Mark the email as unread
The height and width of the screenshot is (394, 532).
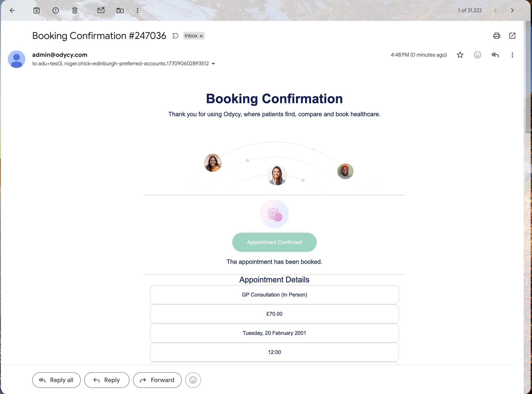[x=101, y=10]
